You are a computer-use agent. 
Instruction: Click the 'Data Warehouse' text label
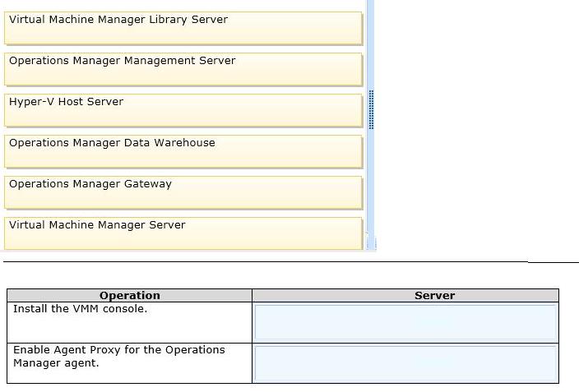pos(169,142)
